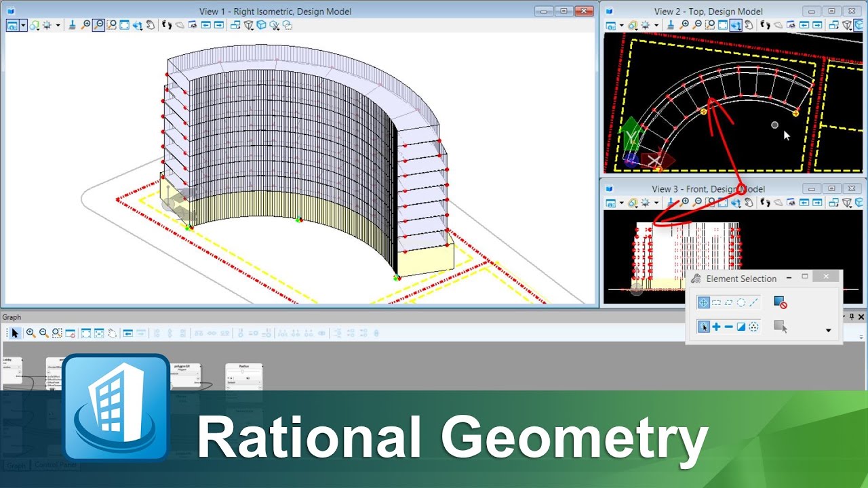Open brightness dropdown arrow in View 2
This screenshot has height=488, width=868.
click(656, 25)
